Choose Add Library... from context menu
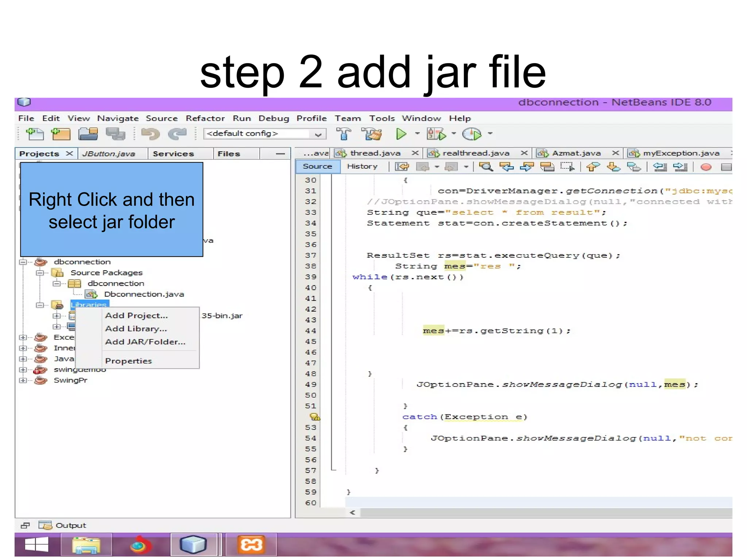 click(136, 329)
